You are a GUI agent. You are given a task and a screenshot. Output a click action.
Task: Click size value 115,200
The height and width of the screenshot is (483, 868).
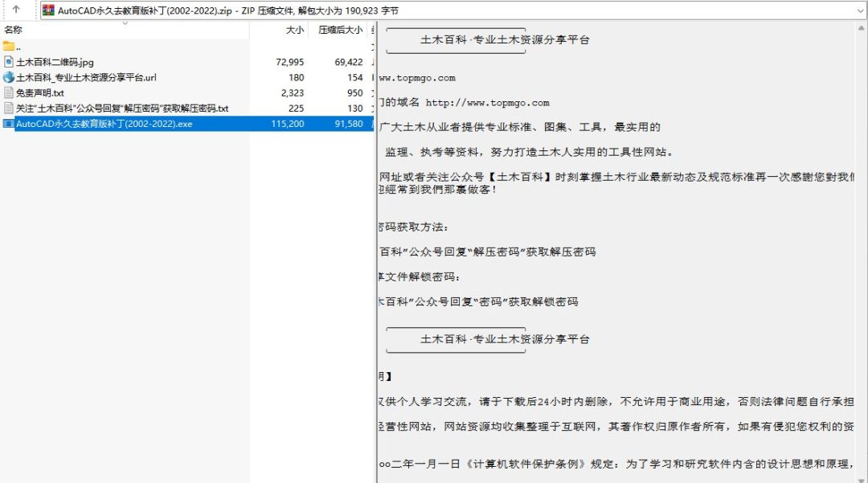(288, 124)
